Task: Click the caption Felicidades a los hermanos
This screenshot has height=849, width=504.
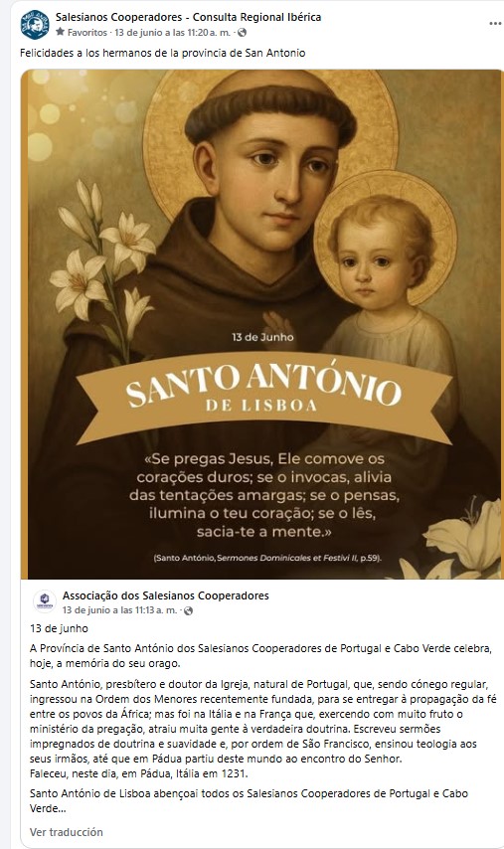Action: (162, 53)
